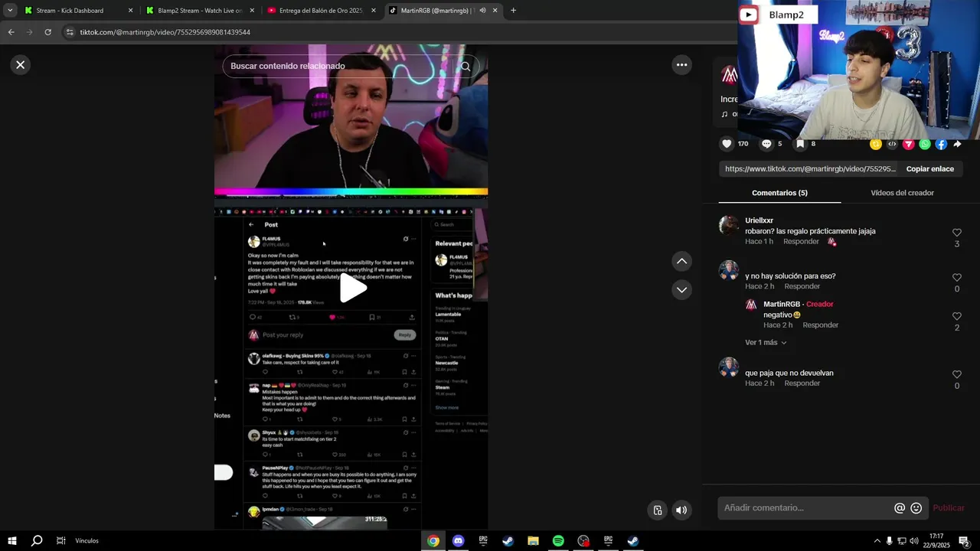Expand 'Ver 1 más' replies
The width and height of the screenshot is (980, 551).
tap(766, 343)
